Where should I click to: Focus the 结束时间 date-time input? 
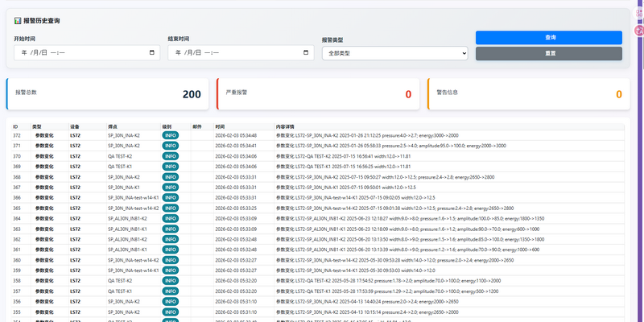[x=241, y=52]
